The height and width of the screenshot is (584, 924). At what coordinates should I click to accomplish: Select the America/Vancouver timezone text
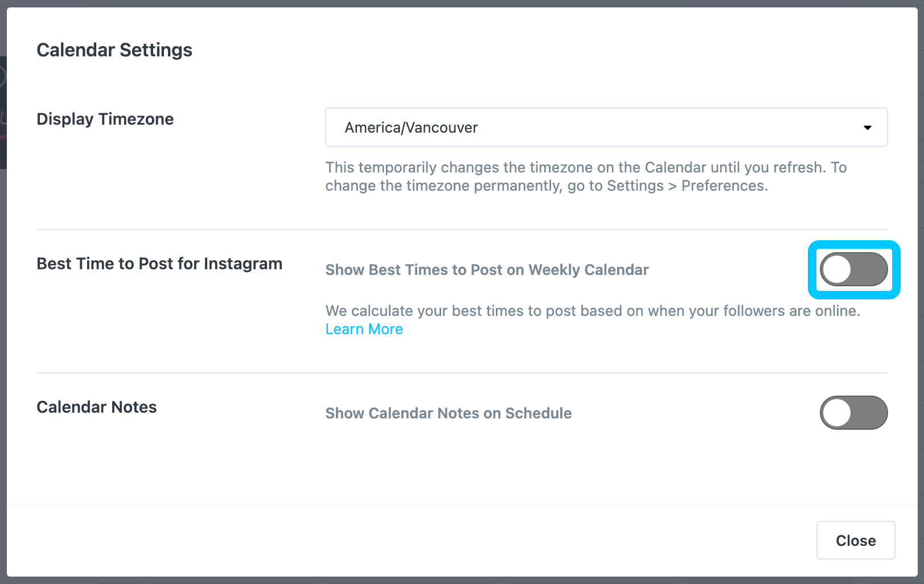411,128
